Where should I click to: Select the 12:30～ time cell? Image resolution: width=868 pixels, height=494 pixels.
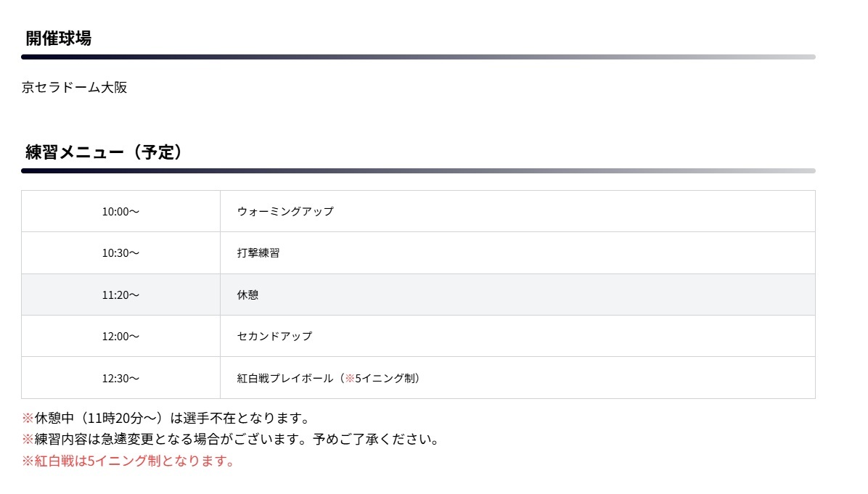[x=120, y=378]
